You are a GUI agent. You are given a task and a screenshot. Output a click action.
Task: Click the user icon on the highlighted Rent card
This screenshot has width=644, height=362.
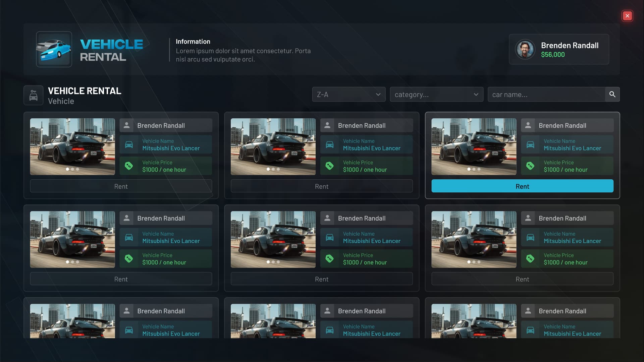(529, 125)
